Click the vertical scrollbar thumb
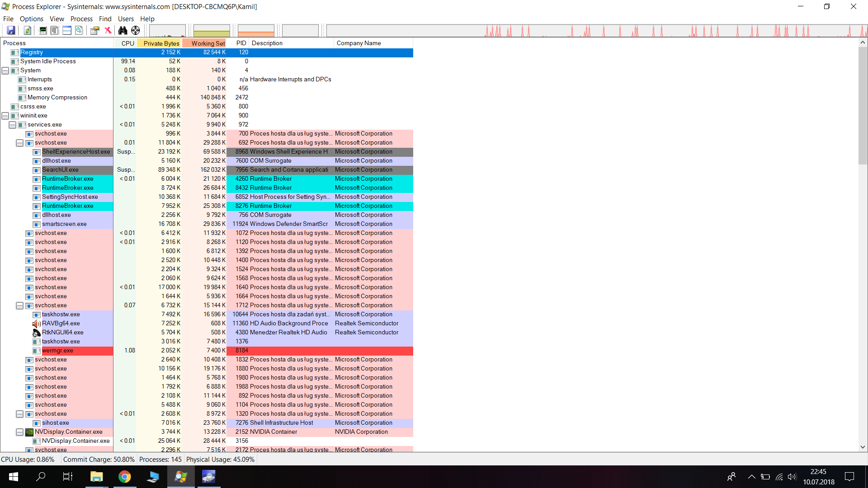This screenshot has width=868, height=488. coord(863,106)
